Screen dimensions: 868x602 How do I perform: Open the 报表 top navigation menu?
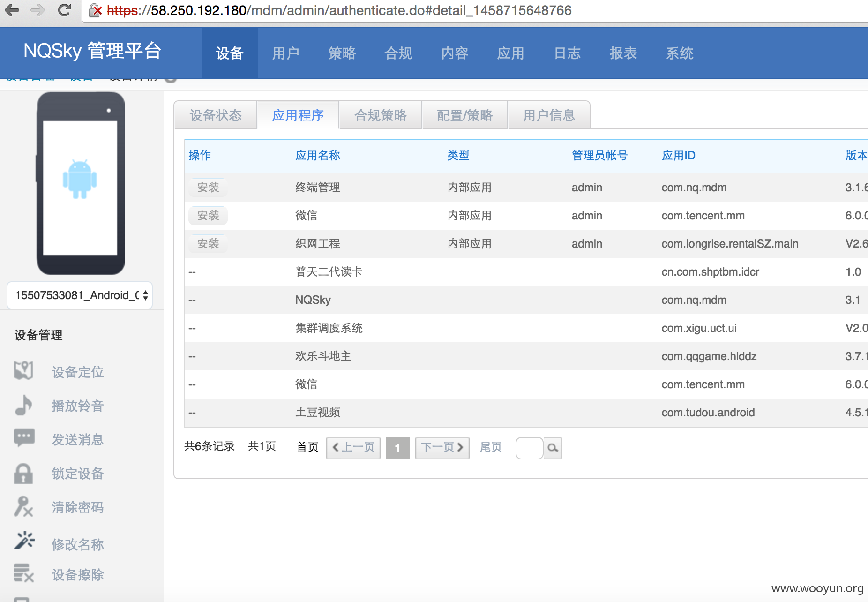[623, 53]
